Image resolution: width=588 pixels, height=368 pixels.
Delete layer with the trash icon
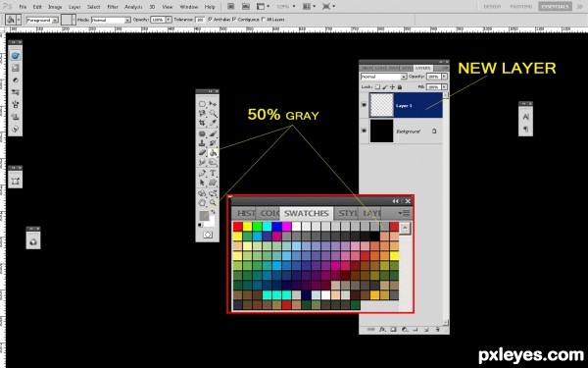pyautogui.click(x=437, y=330)
